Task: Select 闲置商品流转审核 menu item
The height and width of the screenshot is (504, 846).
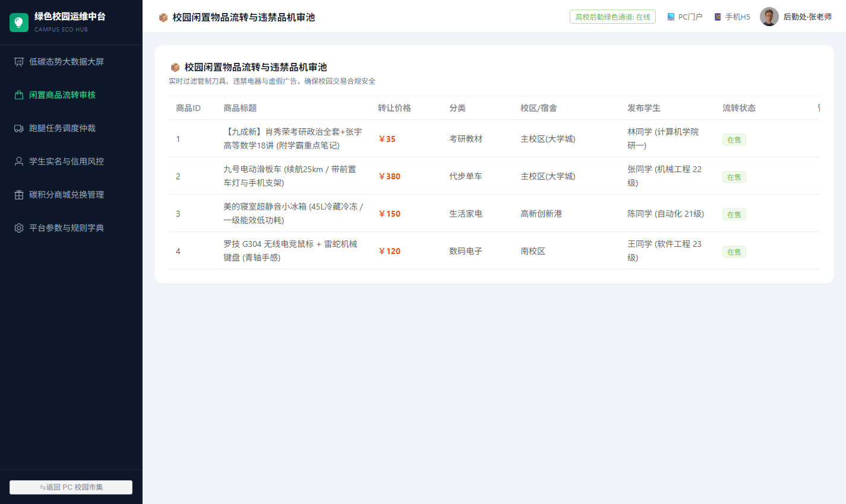Action: 71,95
